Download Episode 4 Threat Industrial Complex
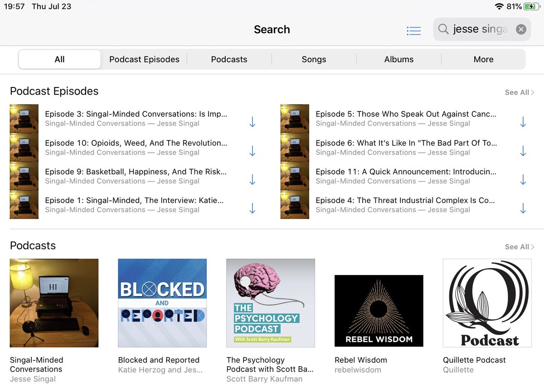The height and width of the screenshot is (392, 544). [x=523, y=208]
